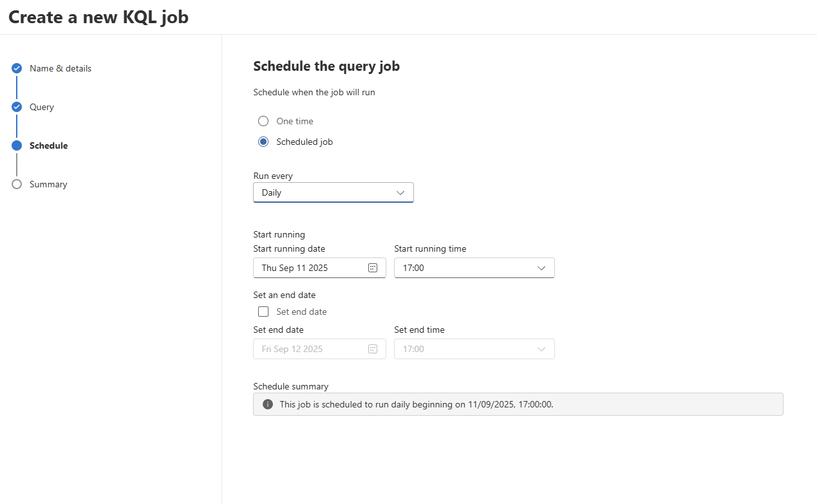Image resolution: width=817 pixels, height=504 pixels.
Task: Click the Schedule step filled circle indicator
Action: [x=17, y=145]
